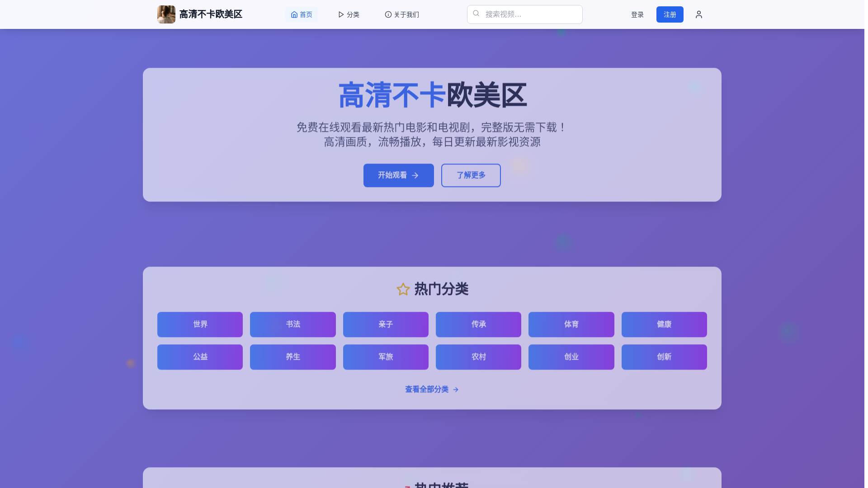Click the star icon beside 热门分类

(403, 289)
